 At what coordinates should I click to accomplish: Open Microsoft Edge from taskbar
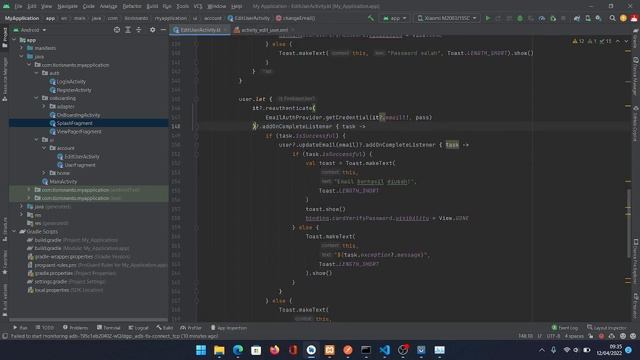[x=238, y=350]
